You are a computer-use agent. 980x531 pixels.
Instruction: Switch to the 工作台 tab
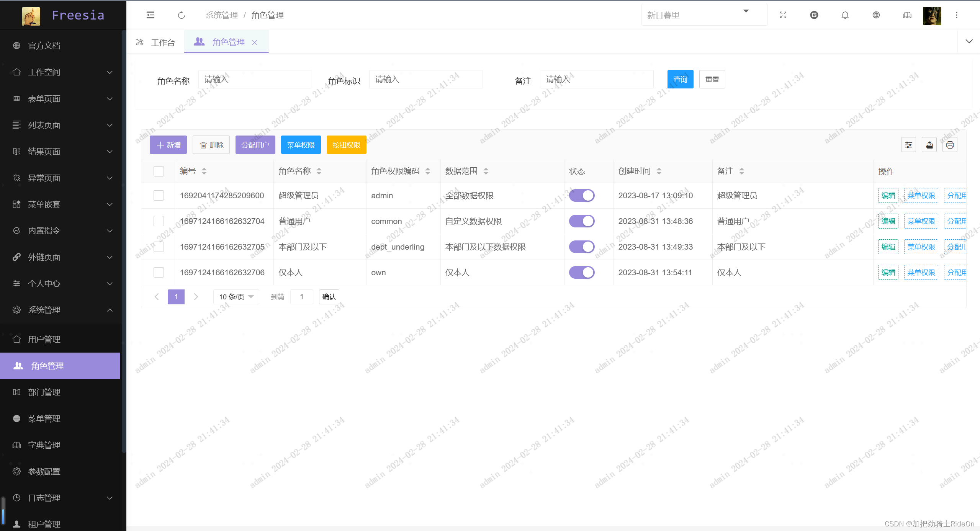coord(156,42)
